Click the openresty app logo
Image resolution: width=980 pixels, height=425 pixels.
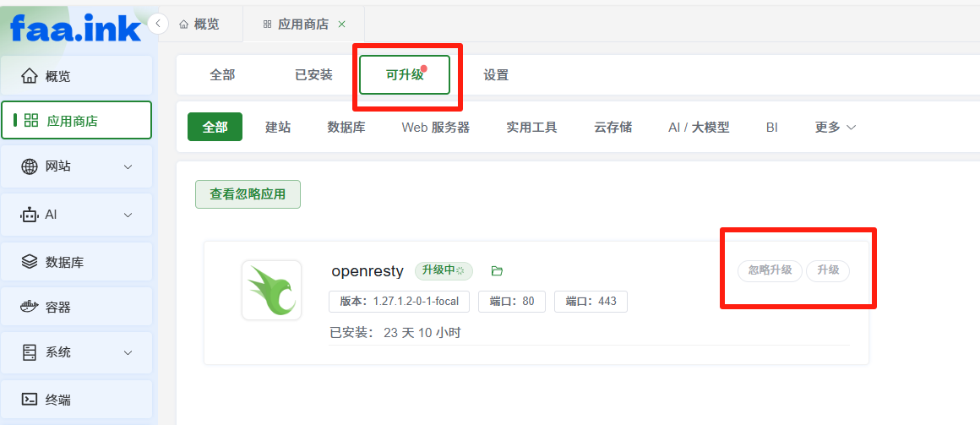[271, 290]
